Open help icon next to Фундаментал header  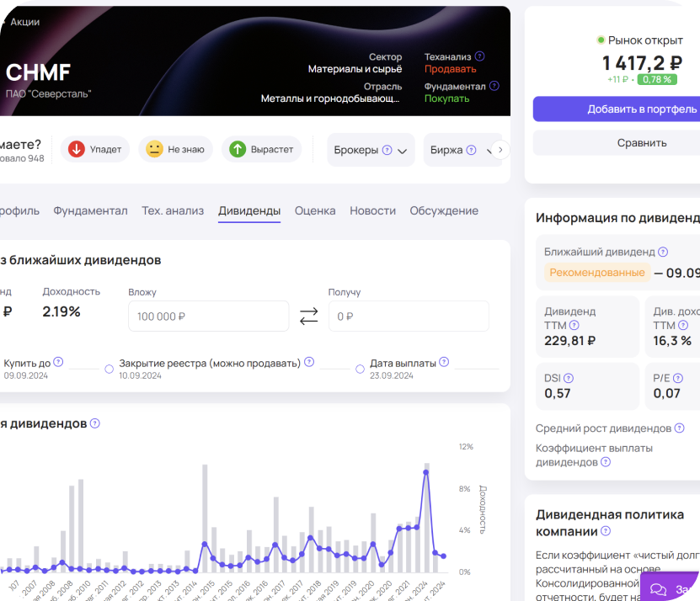494,86
